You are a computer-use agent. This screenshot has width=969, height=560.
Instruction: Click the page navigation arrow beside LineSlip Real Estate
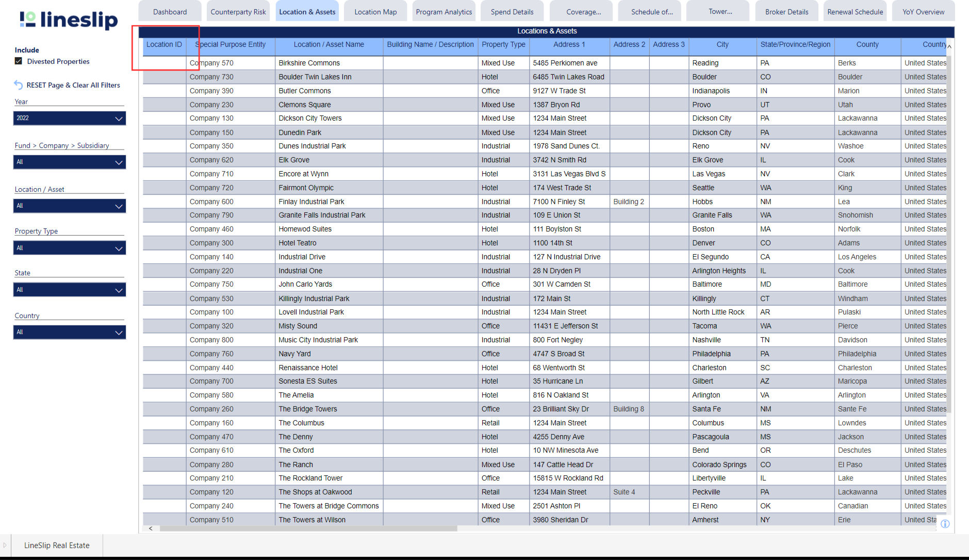[5, 545]
